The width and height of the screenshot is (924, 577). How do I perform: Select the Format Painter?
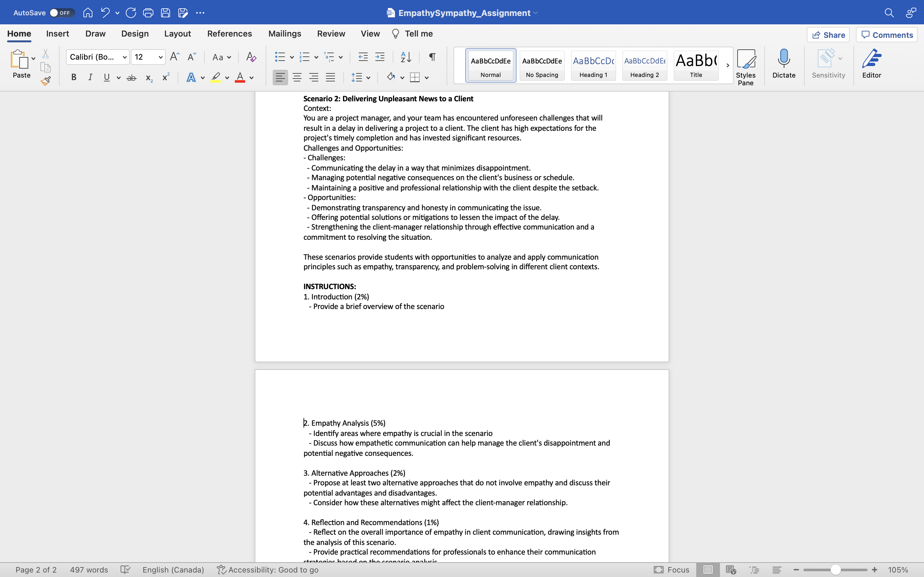click(x=46, y=80)
